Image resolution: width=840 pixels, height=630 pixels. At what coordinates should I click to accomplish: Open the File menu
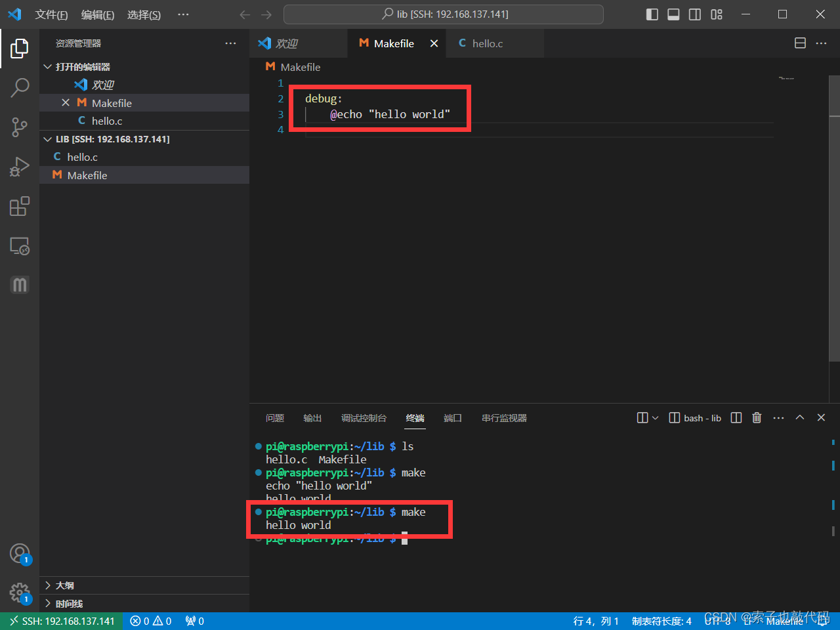[x=51, y=14]
